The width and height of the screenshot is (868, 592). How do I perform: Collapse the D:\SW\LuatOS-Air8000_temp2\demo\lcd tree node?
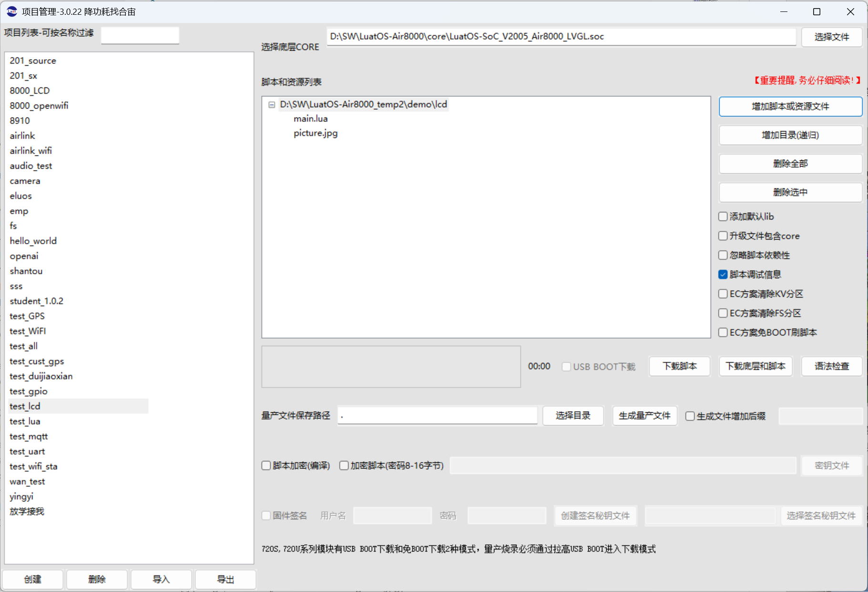tap(272, 104)
